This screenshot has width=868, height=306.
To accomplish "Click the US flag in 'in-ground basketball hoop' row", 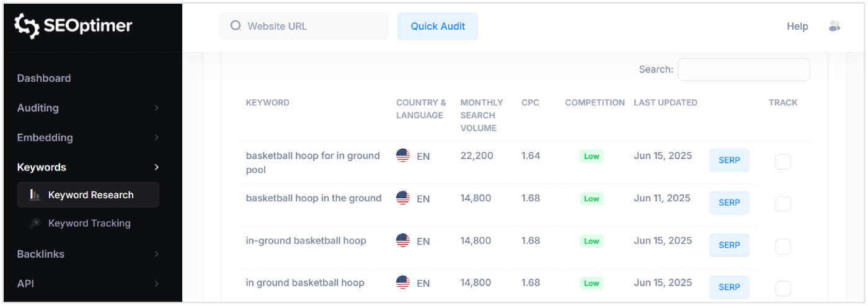I will 403,240.
